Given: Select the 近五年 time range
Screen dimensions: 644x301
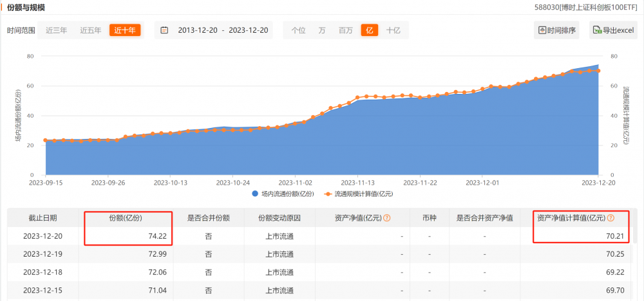Looking at the screenshot, I should tap(90, 30).
